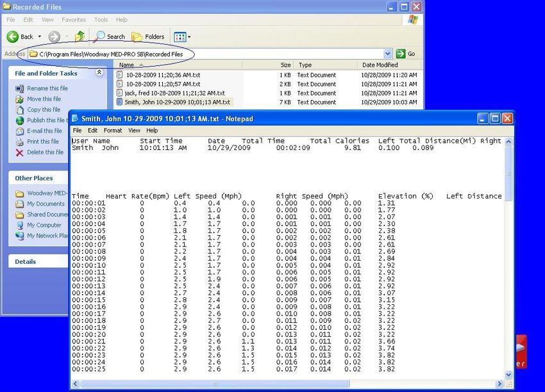The image size is (545, 392).
Task: Click the green Go arrow icon
Action: click(400, 53)
